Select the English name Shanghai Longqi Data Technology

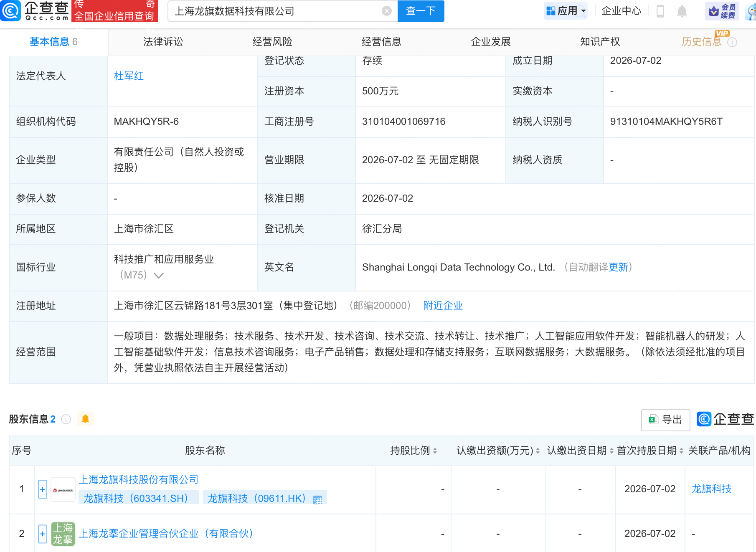point(459,267)
